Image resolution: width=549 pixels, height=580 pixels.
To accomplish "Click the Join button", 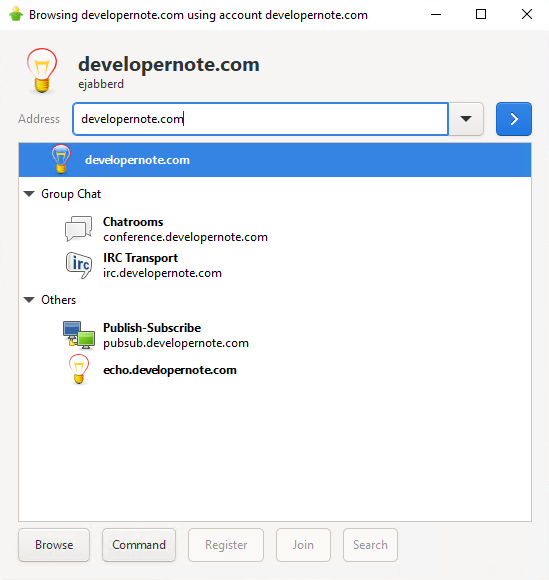I will tap(303, 545).
